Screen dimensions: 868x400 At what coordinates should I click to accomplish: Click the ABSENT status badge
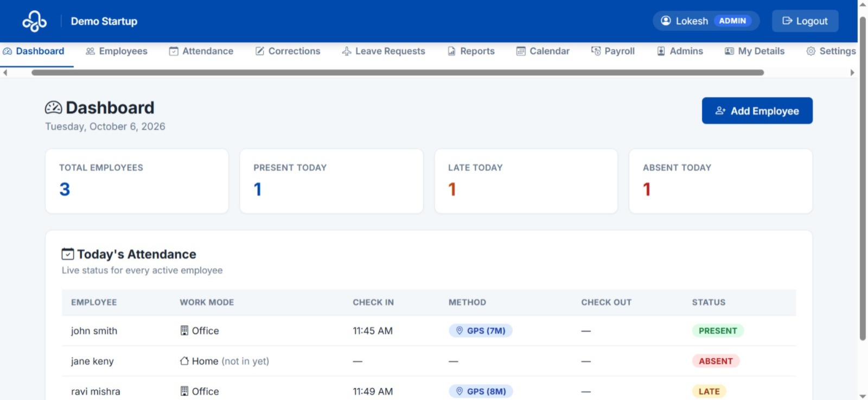[x=716, y=361]
